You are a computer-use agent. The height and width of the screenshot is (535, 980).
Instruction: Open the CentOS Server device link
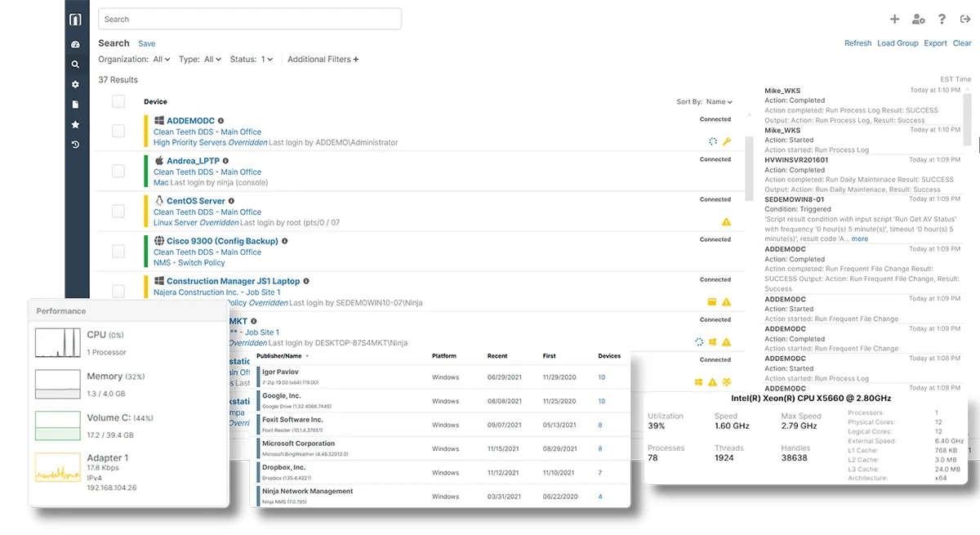point(196,201)
